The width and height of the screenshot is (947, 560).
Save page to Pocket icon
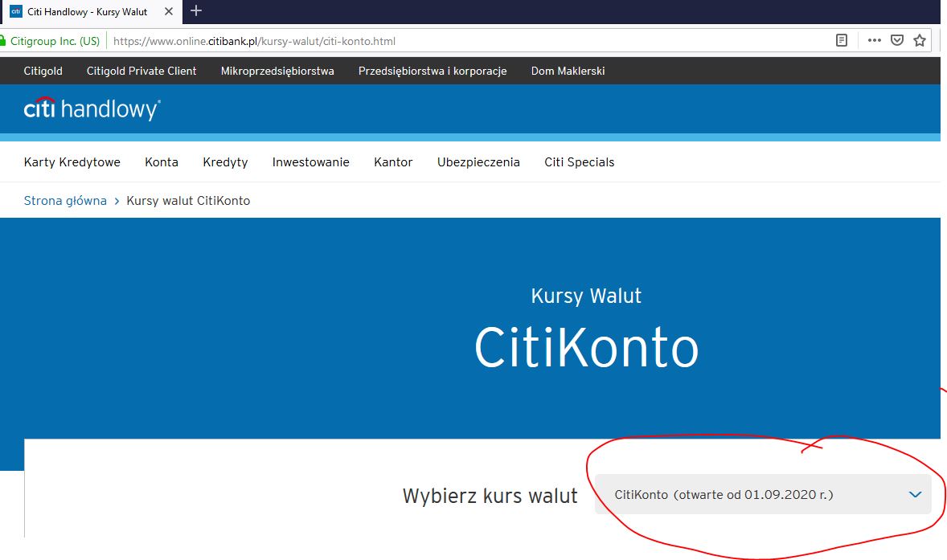(x=897, y=40)
